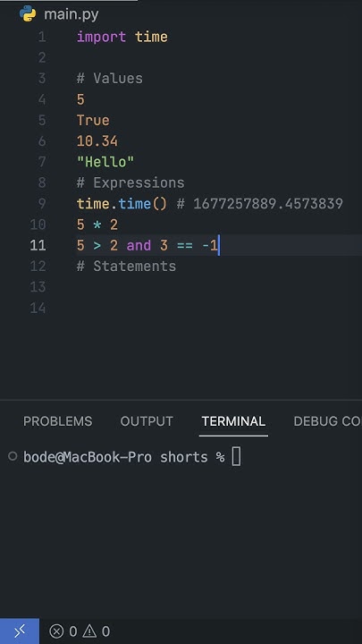The height and width of the screenshot is (644, 362).
Task: Click line number 1 in the gutter
Action: [42, 37]
